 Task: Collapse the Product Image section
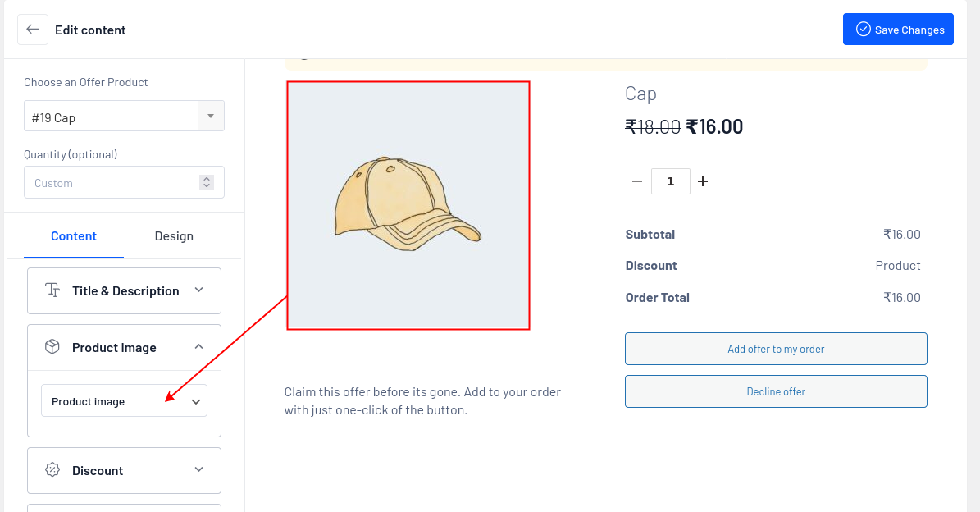[198, 347]
